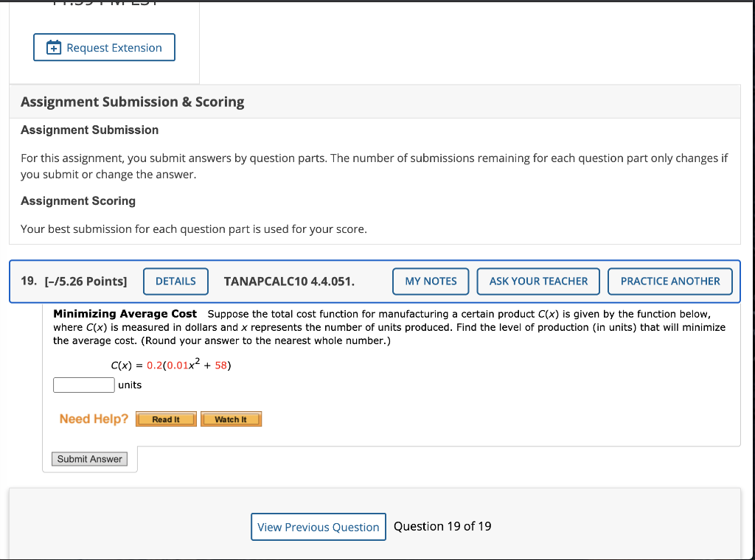This screenshot has height=560, width=755.
Task: Click the Question 19 of 19 text
Action: coord(442,526)
